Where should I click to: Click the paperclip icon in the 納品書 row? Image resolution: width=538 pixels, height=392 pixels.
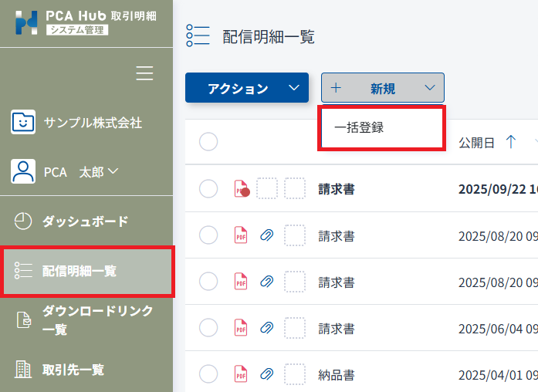click(x=267, y=375)
